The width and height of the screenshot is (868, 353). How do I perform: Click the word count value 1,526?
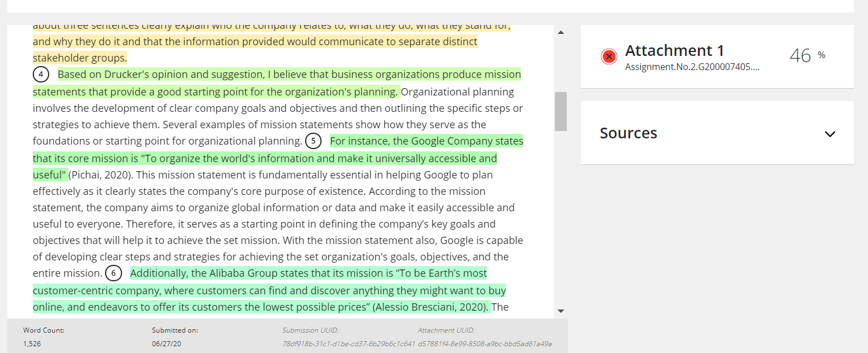tap(32, 343)
